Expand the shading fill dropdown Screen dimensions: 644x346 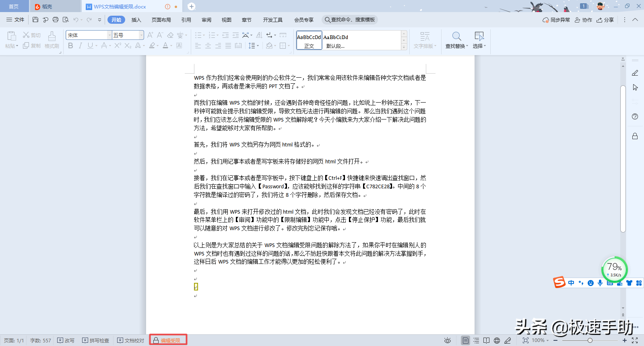coord(275,46)
